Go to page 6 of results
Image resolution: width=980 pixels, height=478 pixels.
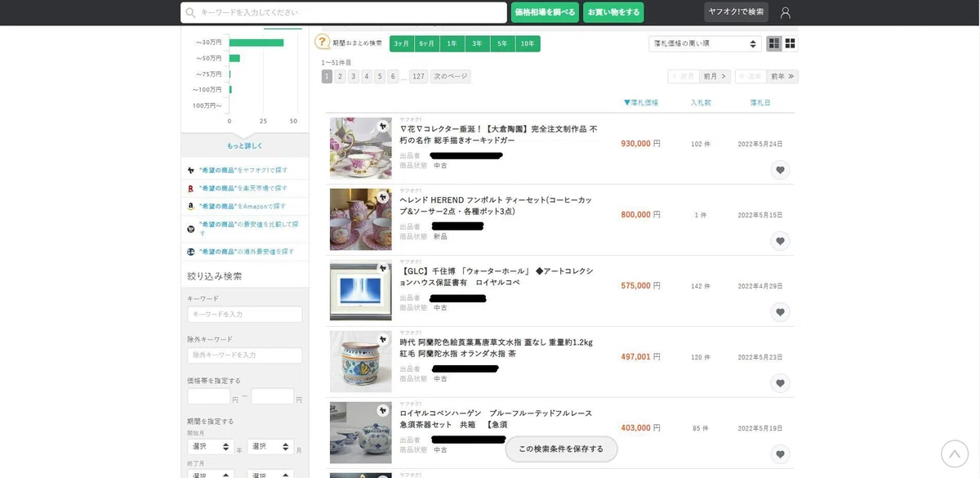click(x=393, y=76)
